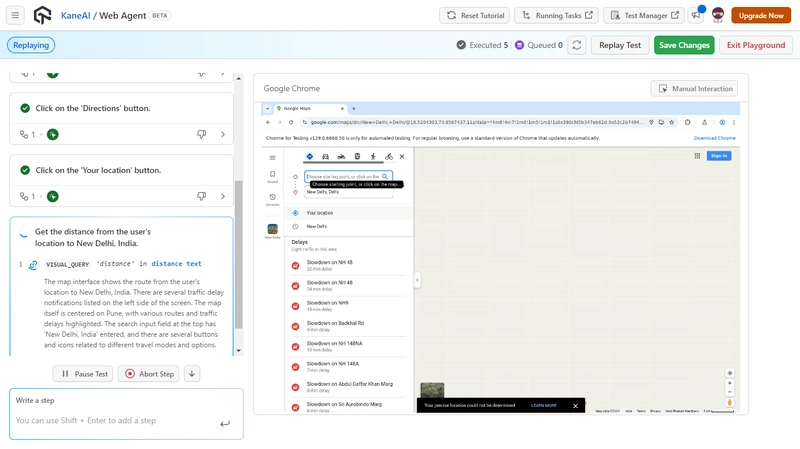Expand the 'Directions' button step
Image resolution: width=800 pixels, height=449 pixels.
[223, 134]
